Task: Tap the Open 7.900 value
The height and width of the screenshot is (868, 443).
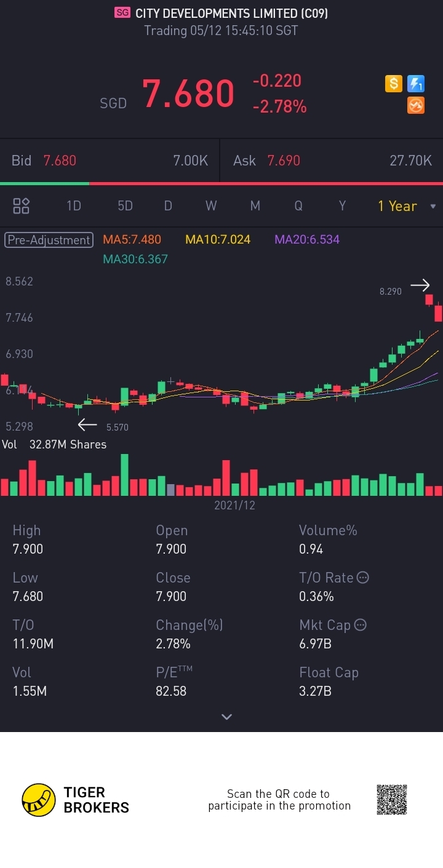Action: [171, 549]
